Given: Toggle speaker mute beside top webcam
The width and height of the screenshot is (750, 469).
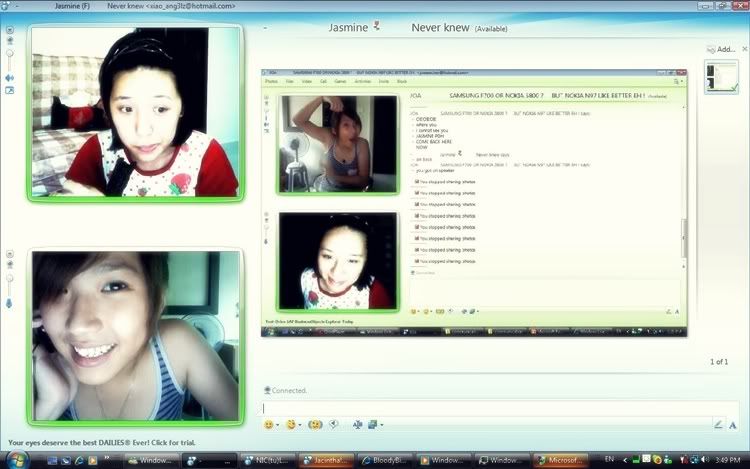Looking at the screenshot, I should tap(10, 77).
